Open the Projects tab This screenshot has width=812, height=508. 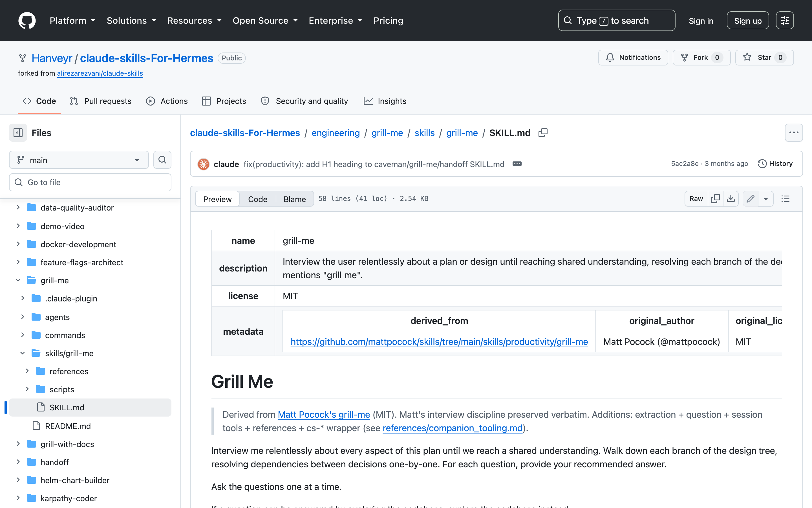pyautogui.click(x=224, y=101)
